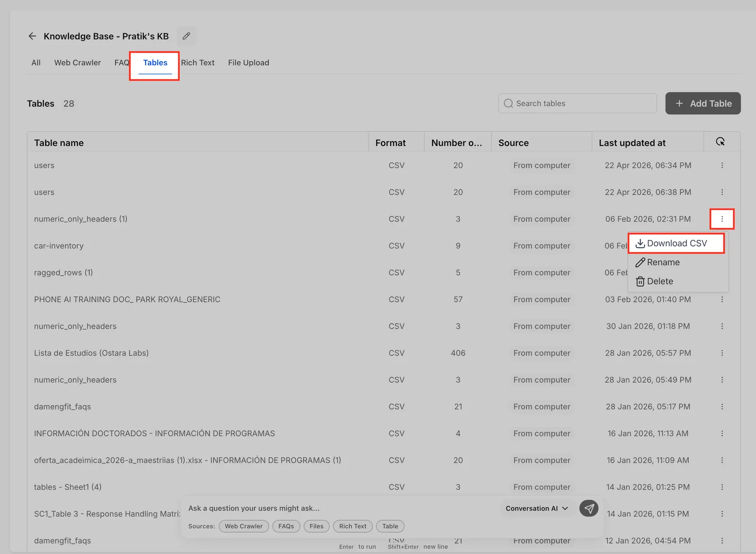
Task: Edit the knowledge base name pencil icon
Action: click(187, 36)
